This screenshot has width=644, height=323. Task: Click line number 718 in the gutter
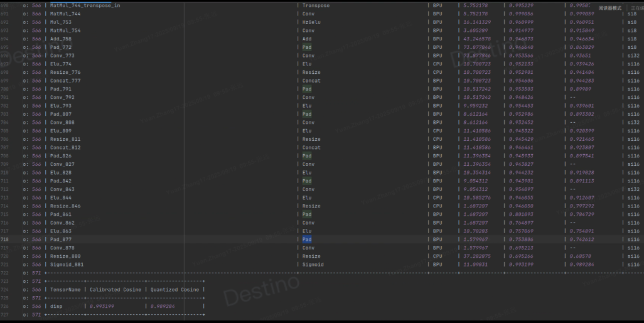pos(5,239)
